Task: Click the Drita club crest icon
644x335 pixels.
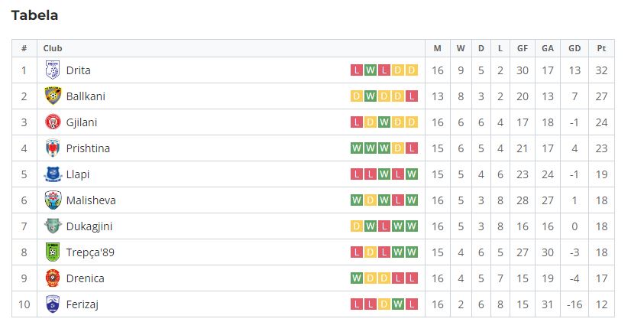Action: (x=53, y=70)
